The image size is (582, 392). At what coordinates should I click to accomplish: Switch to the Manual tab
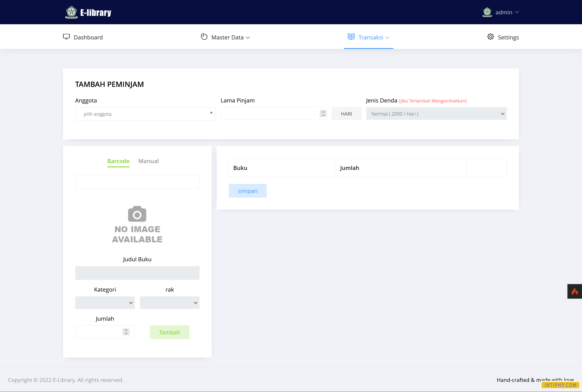pos(149,161)
